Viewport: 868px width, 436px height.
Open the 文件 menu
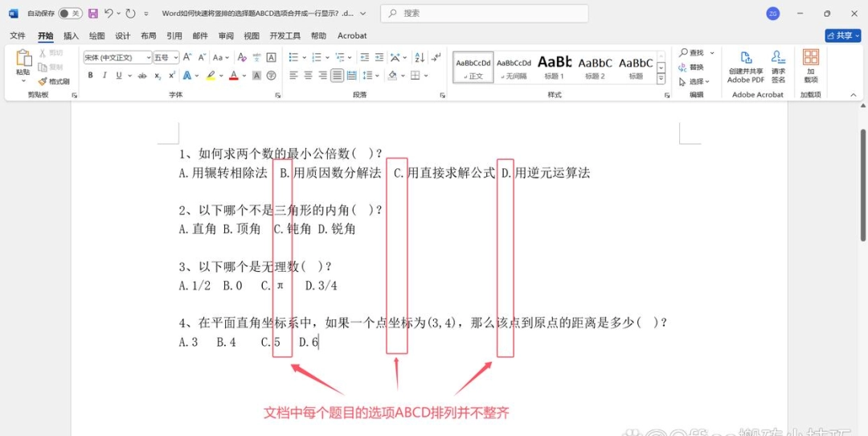(x=18, y=35)
